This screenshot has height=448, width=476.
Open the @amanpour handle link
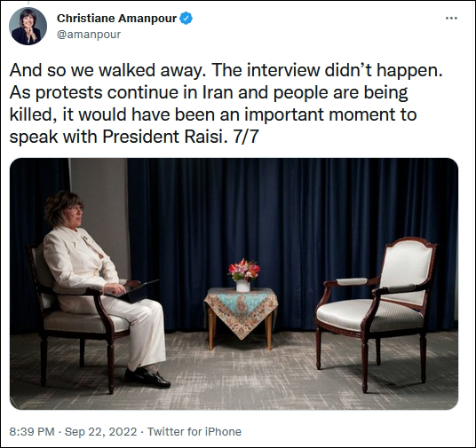tap(89, 35)
